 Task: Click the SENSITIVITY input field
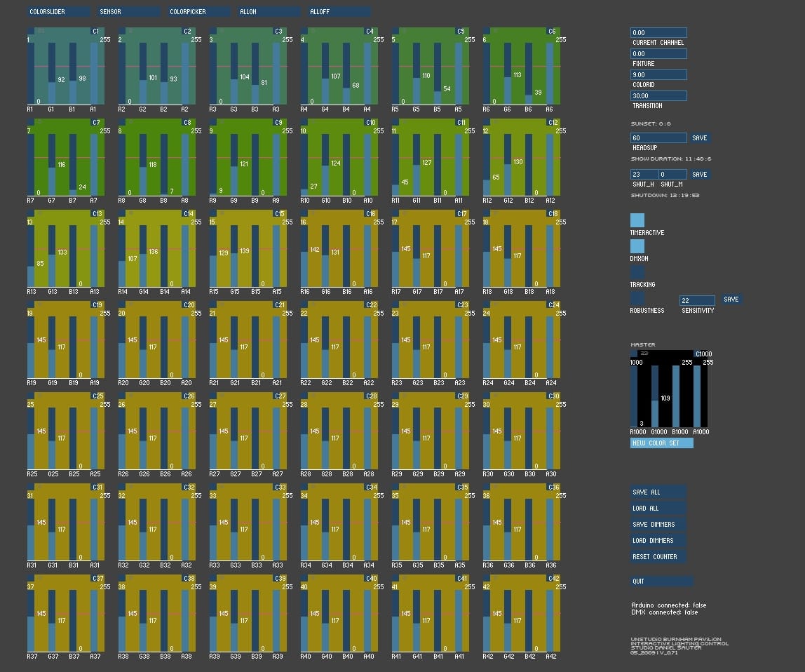point(697,300)
